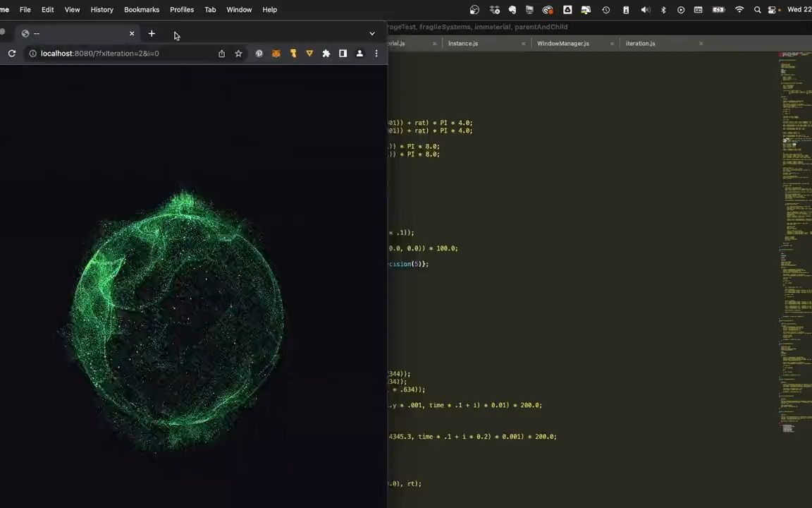Screen dimensions: 812x508
Task: Open a new browser tab
Action: [x=152, y=33]
